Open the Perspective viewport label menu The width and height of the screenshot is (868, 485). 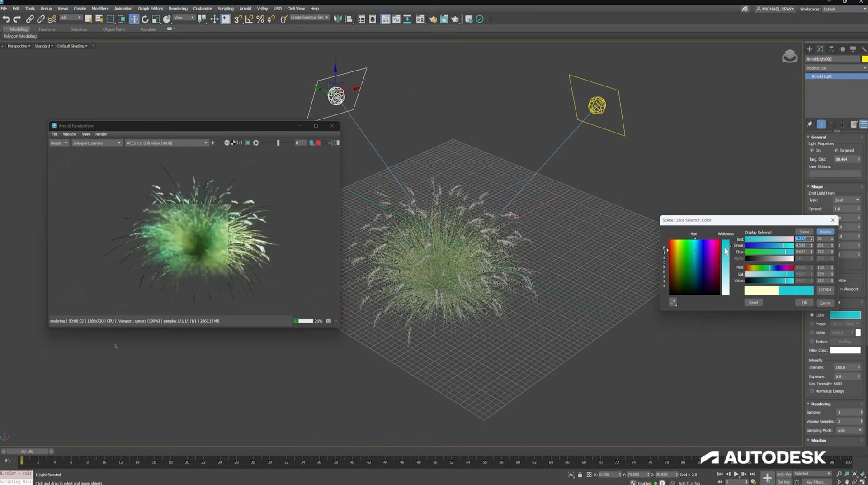[19, 46]
